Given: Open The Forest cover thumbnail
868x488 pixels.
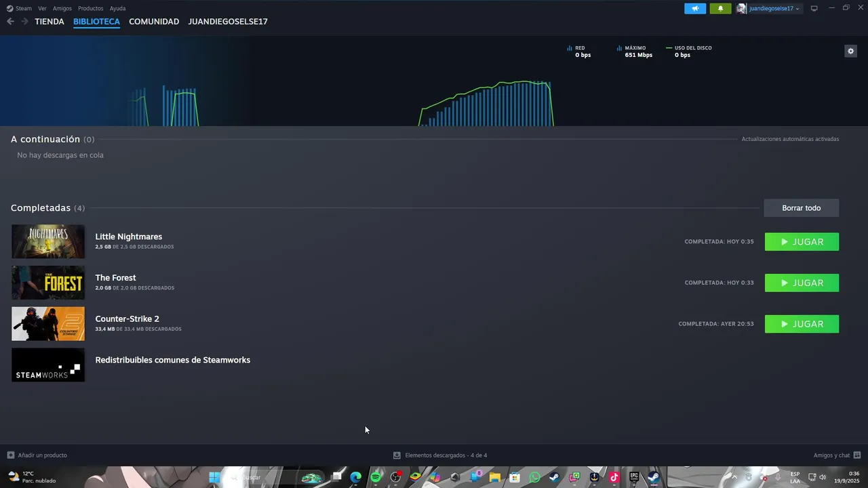Looking at the screenshot, I should [x=48, y=283].
